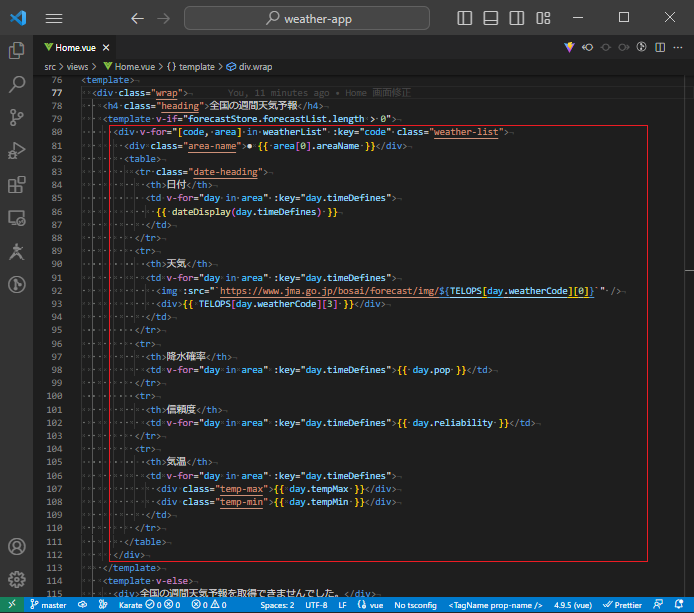
Task: Open the remote window indicator in status bar
Action: (x=12, y=605)
